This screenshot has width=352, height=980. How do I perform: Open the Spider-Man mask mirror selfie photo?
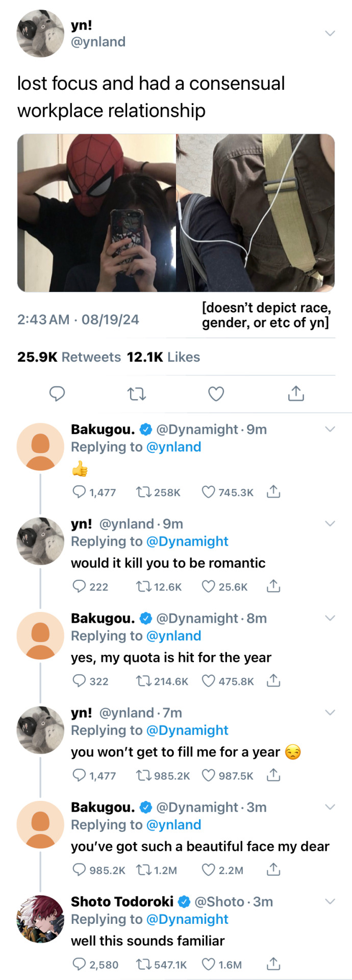point(97,213)
